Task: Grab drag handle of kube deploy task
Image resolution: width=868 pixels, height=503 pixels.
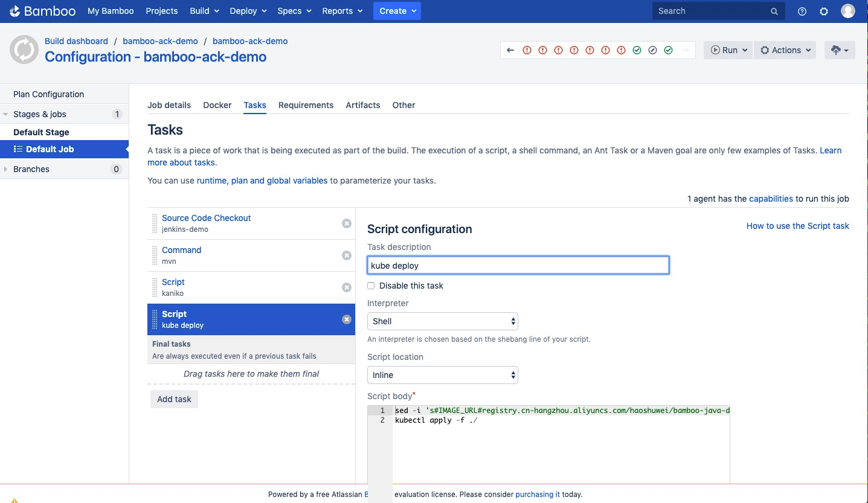Action: point(155,319)
